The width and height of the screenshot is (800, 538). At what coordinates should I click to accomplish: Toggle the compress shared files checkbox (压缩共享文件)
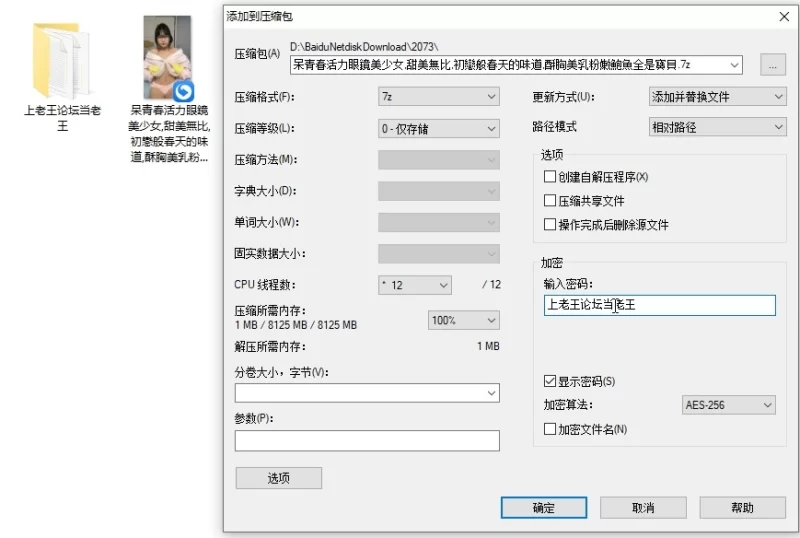point(549,201)
